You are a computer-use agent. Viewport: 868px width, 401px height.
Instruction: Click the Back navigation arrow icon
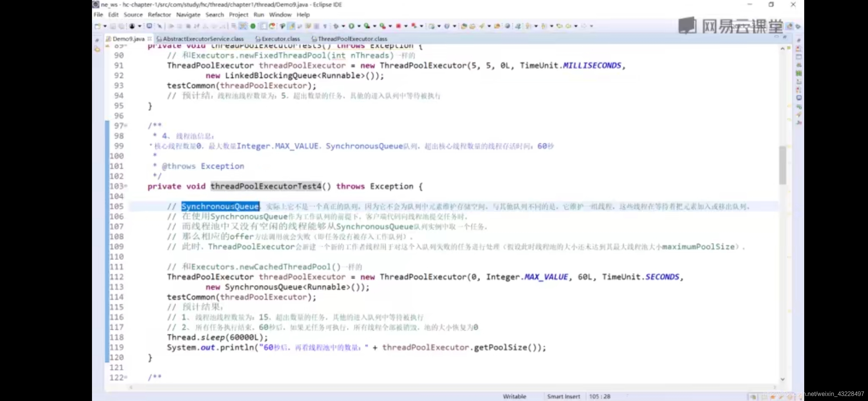(568, 26)
